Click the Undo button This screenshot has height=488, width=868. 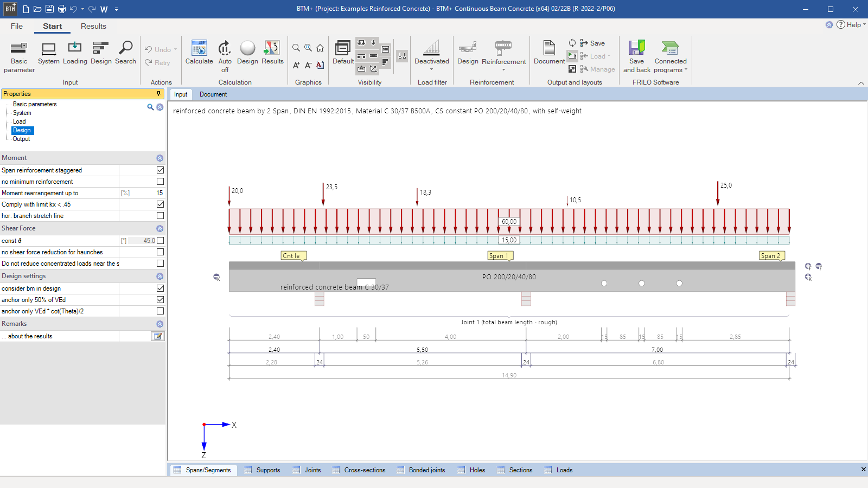161,49
